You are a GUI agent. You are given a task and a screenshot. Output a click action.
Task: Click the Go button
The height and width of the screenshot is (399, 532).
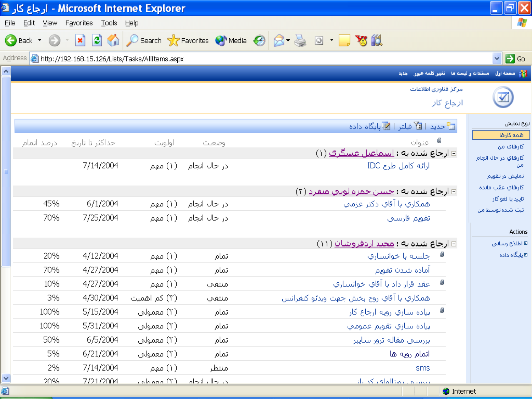click(x=516, y=59)
